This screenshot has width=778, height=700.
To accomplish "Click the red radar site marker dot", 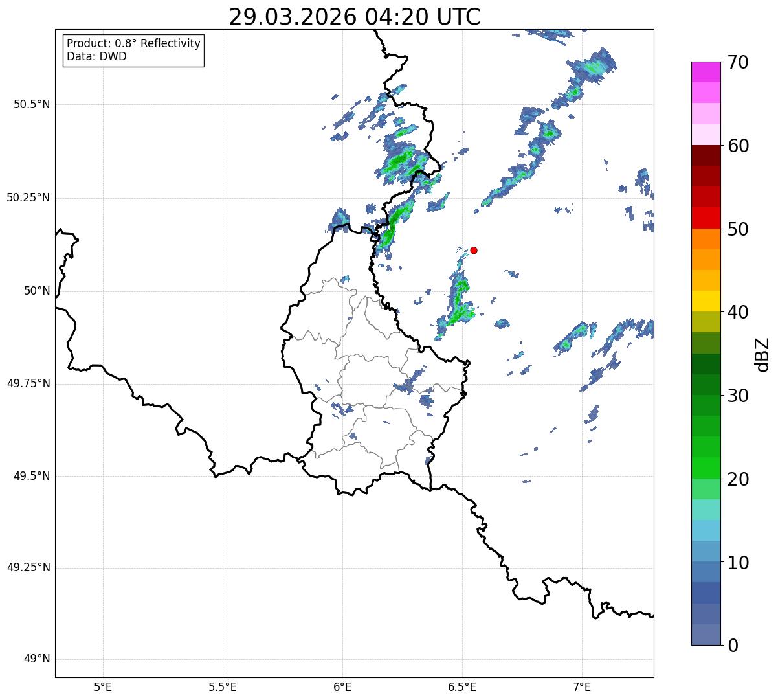I will (x=474, y=250).
